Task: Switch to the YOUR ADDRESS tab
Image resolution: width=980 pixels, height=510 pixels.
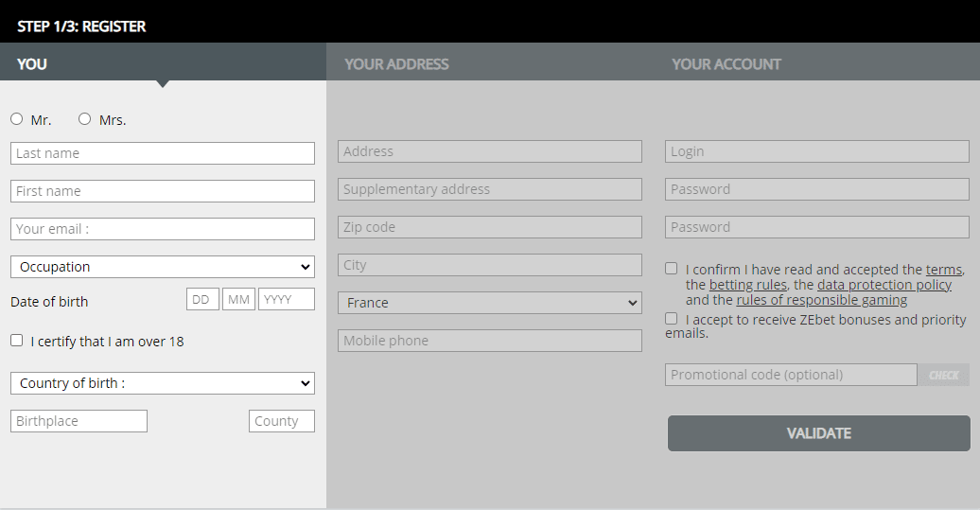Action: [396, 63]
